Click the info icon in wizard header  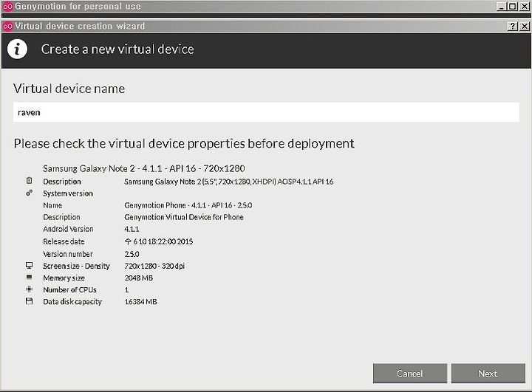click(x=17, y=49)
